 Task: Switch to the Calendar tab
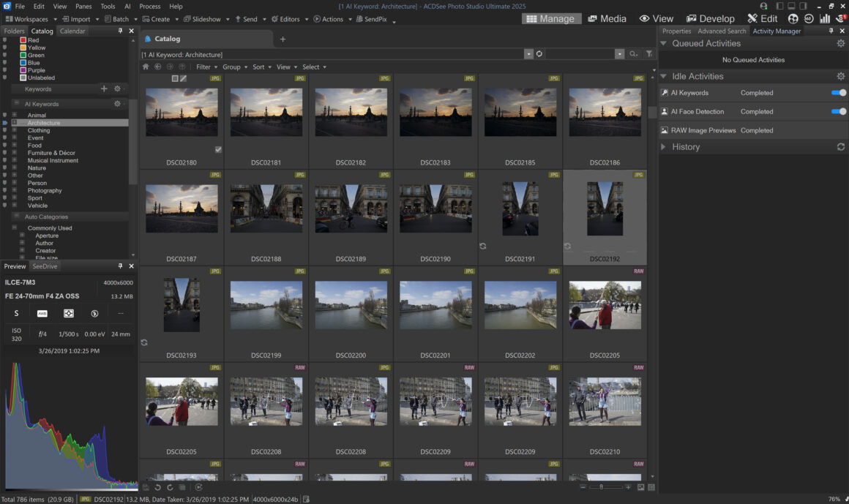[72, 31]
